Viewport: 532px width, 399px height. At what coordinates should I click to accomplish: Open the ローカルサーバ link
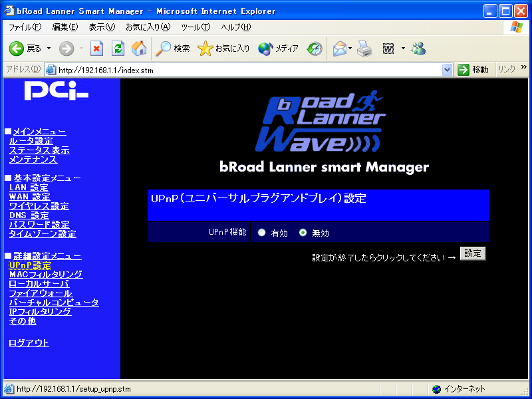tap(39, 284)
